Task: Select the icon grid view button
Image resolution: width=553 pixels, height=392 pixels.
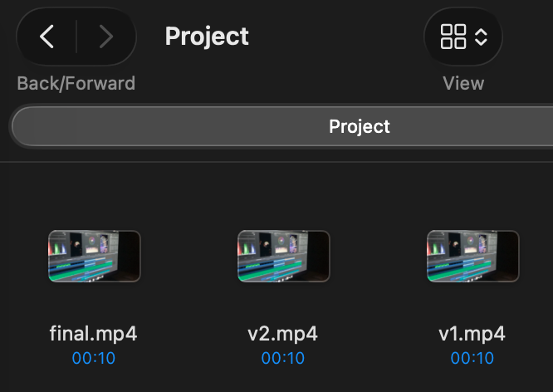Action: [453, 37]
